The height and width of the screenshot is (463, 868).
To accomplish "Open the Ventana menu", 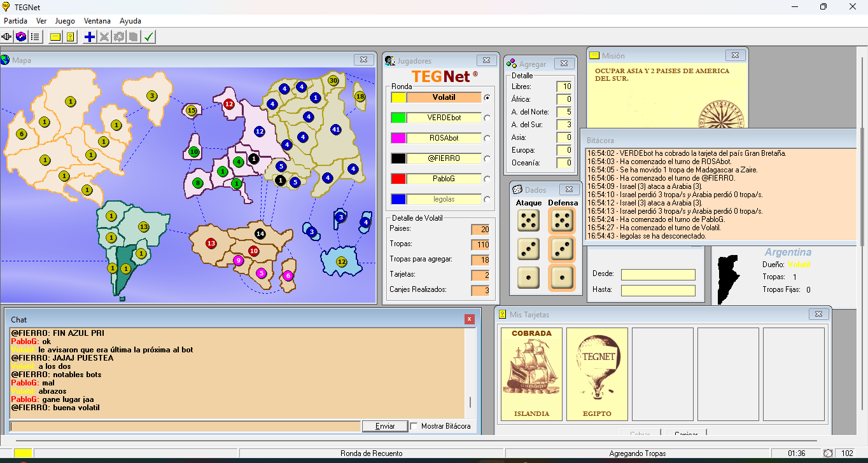I will click(97, 21).
